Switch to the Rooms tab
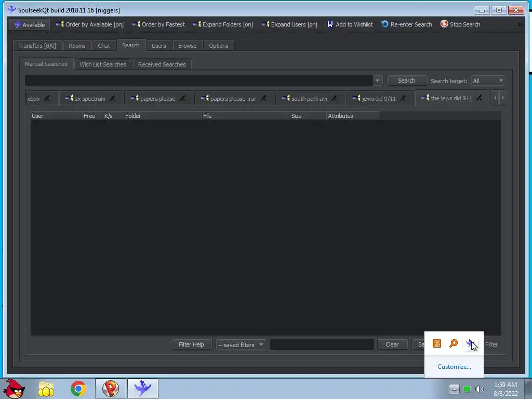532x399 pixels. pyautogui.click(x=77, y=46)
